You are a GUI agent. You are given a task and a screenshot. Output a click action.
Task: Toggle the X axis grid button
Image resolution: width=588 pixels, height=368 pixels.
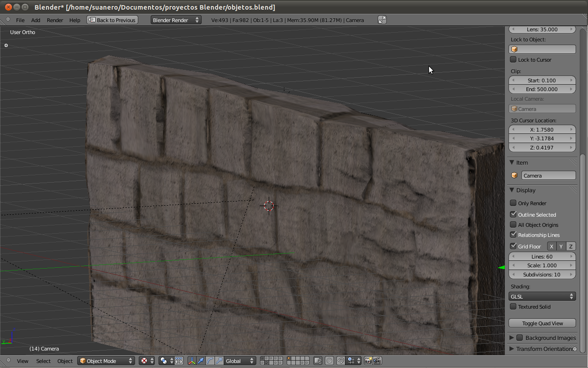tap(551, 247)
